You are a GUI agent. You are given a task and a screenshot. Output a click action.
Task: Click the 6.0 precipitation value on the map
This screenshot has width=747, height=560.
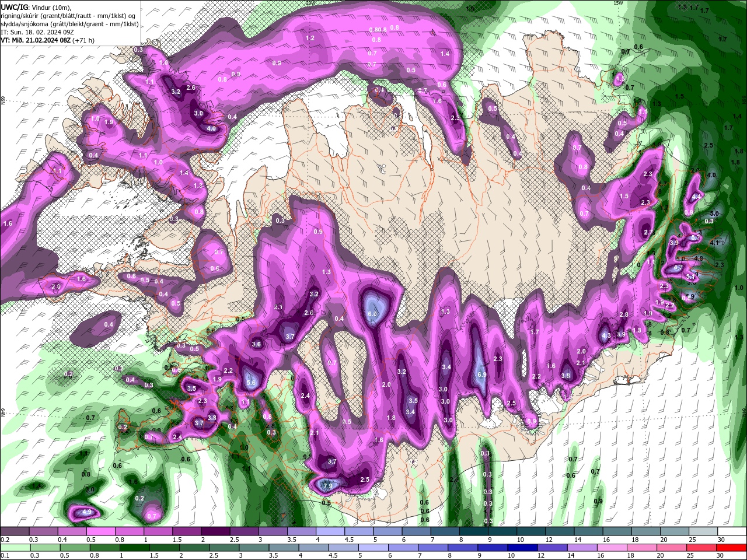tap(373, 314)
